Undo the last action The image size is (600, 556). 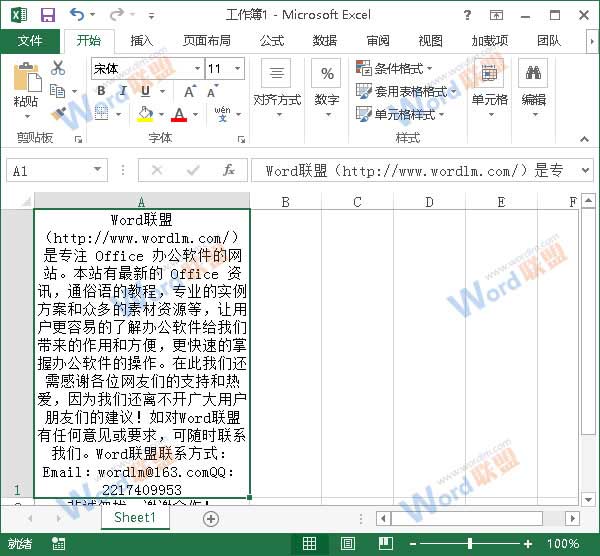click(77, 15)
